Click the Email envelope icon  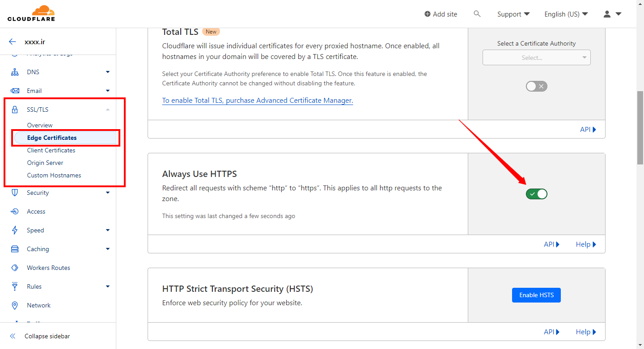(x=15, y=91)
